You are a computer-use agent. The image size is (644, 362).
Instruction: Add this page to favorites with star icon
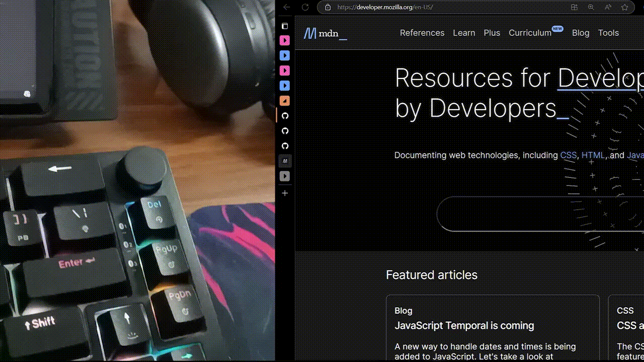625,8
